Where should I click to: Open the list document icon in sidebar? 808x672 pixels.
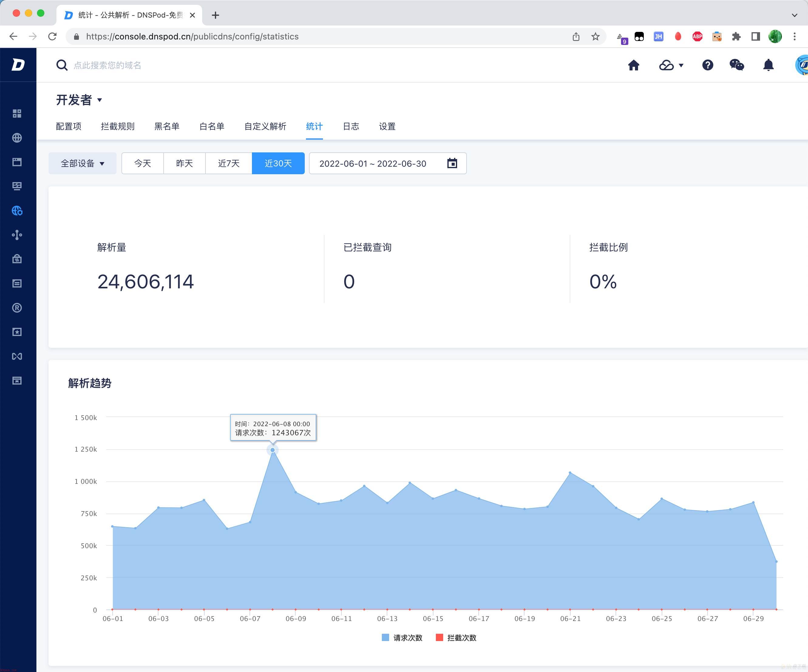coord(17,283)
